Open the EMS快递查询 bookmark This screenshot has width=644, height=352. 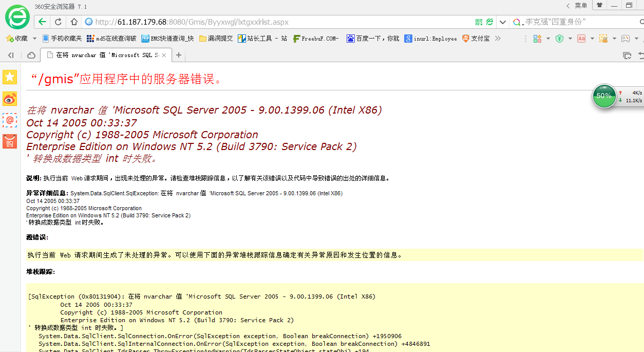click(168, 39)
